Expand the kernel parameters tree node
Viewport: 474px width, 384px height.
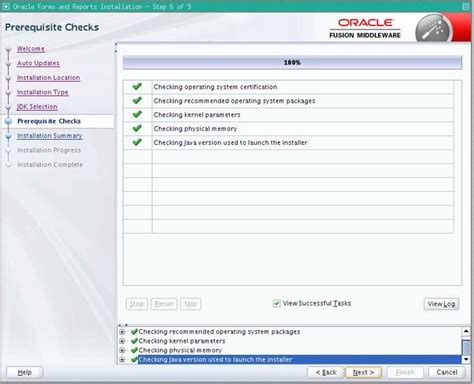point(122,341)
